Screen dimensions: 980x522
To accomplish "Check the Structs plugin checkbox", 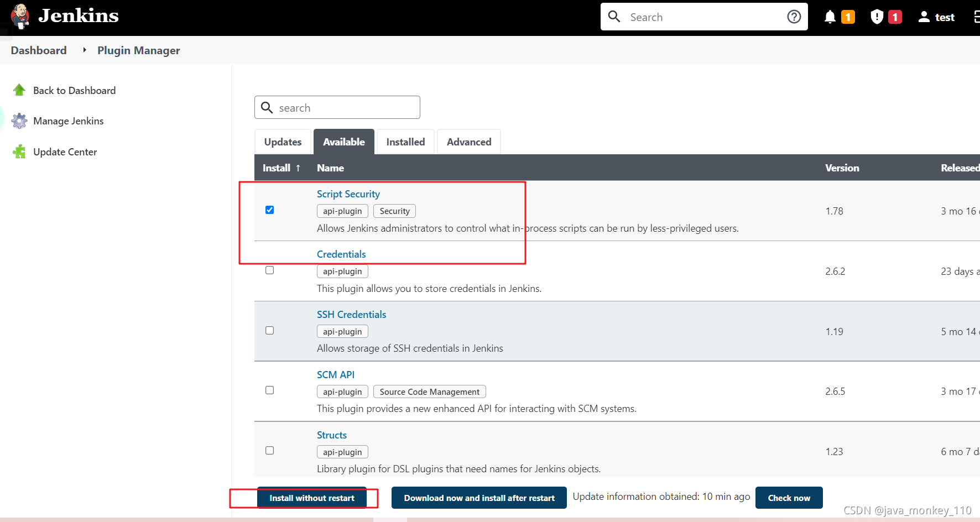I will tap(270, 451).
